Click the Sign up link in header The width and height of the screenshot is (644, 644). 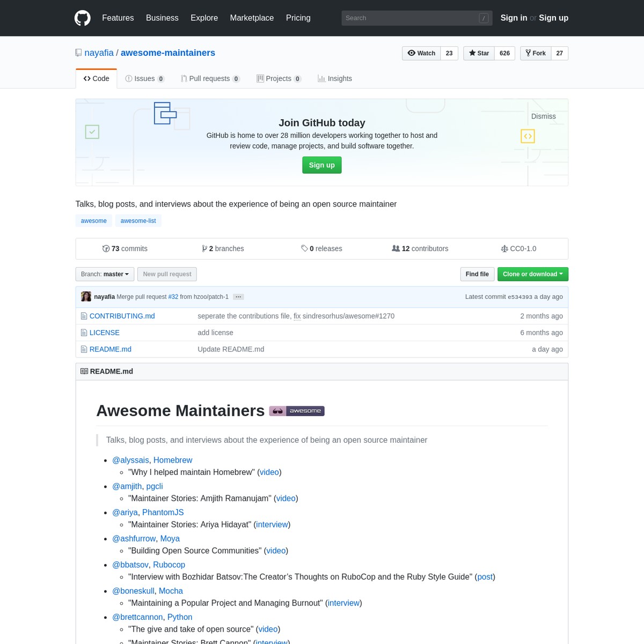pos(553,18)
